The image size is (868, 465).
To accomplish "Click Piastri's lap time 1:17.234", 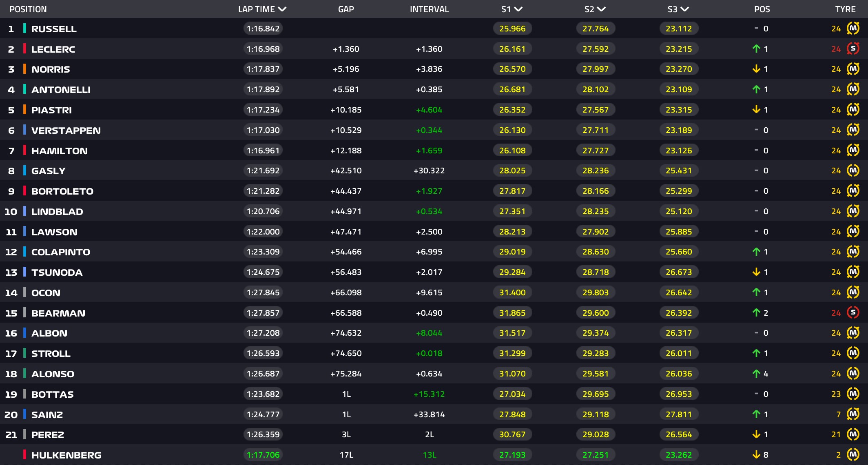I will click(263, 110).
